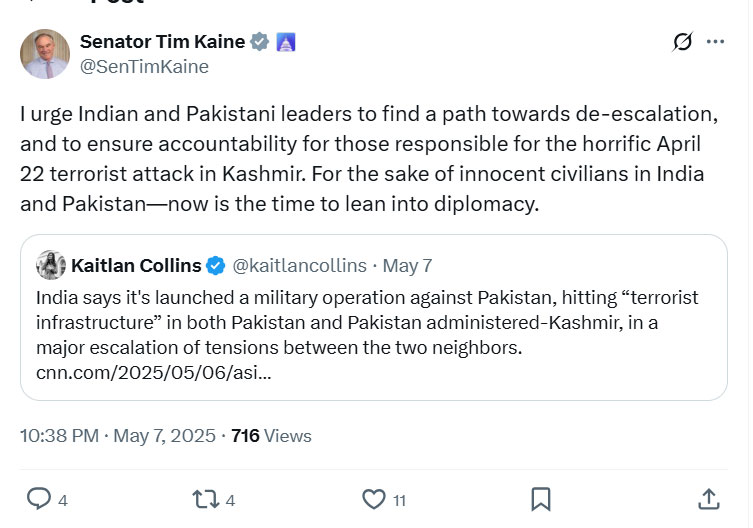Viewport: 753px width, 528px height.
Task: Open Senator Tim Kaine's profile picture
Action: (45, 54)
